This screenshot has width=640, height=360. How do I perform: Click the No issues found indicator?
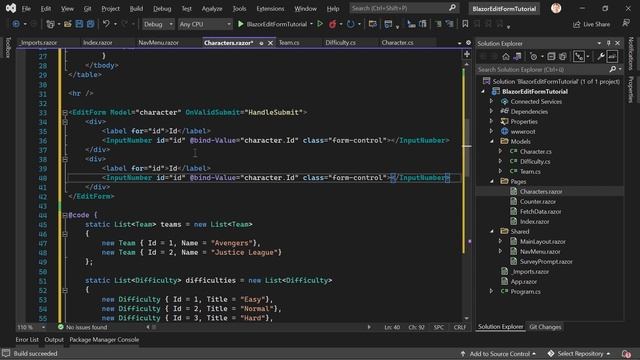[x=82, y=327]
